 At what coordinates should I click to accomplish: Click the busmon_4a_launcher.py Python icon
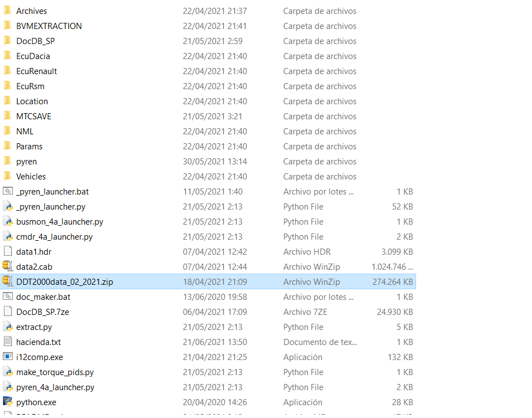coord(8,221)
